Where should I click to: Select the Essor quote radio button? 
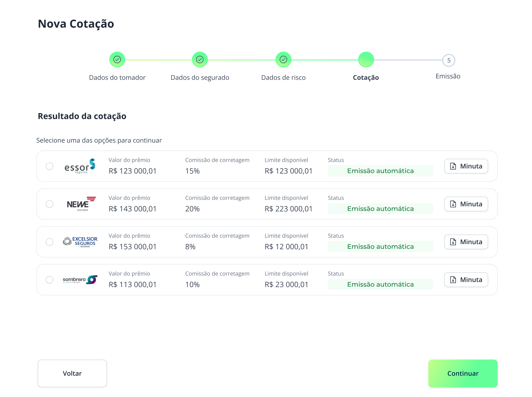pyautogui.click(x=50, y=166)
